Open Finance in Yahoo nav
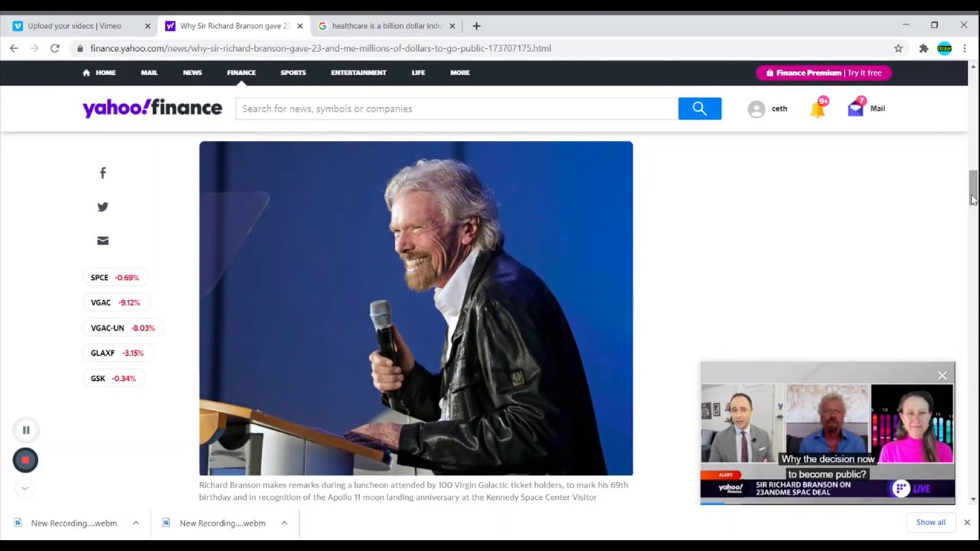Viewport: 980px width, 551px height. tap(241, 73)
